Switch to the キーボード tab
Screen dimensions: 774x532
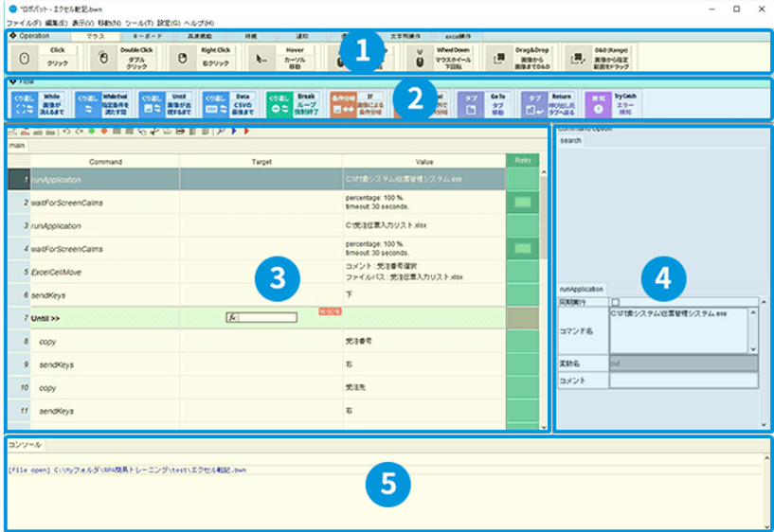click(147, 36)
